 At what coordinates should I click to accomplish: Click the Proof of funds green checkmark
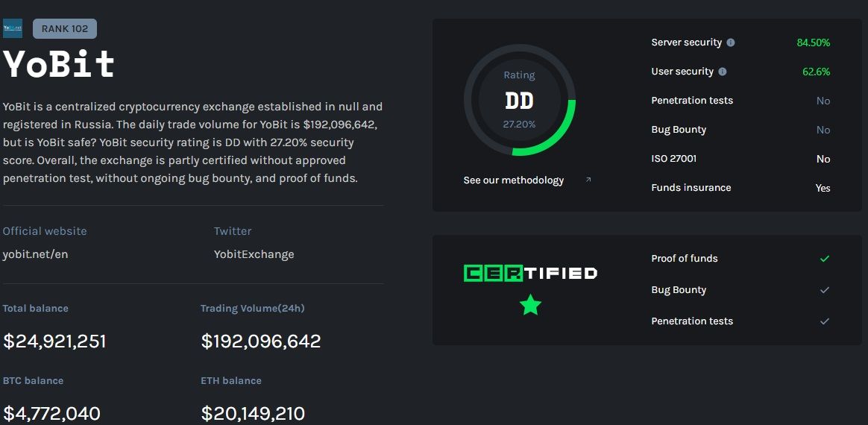point(824,259)
